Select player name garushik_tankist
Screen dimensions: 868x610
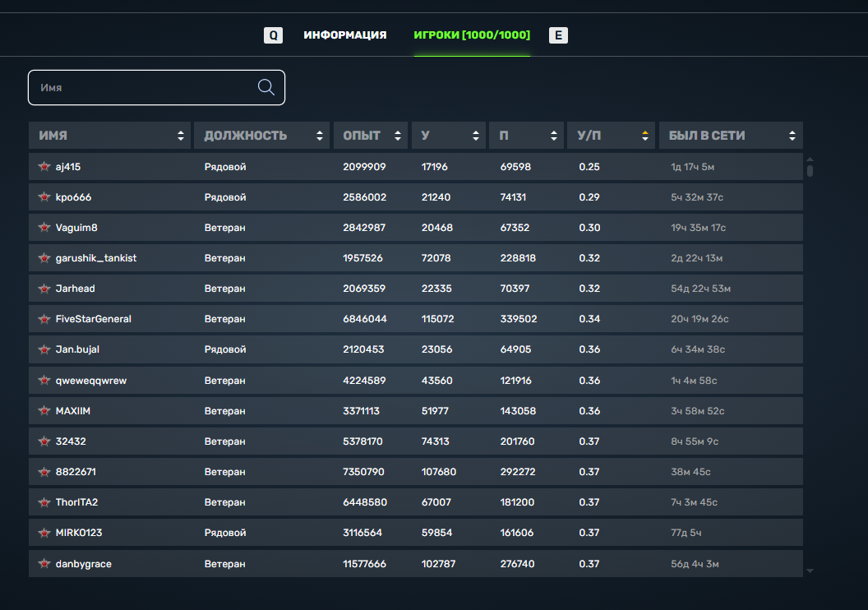coord(96,258)
